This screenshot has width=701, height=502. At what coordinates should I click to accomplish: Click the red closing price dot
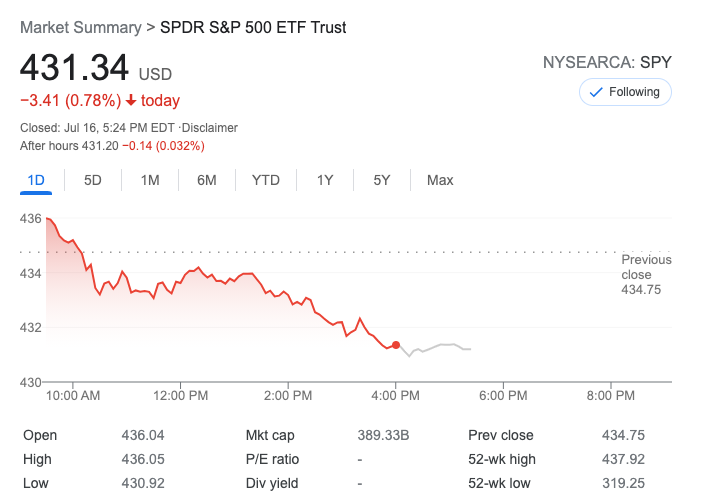397,345
